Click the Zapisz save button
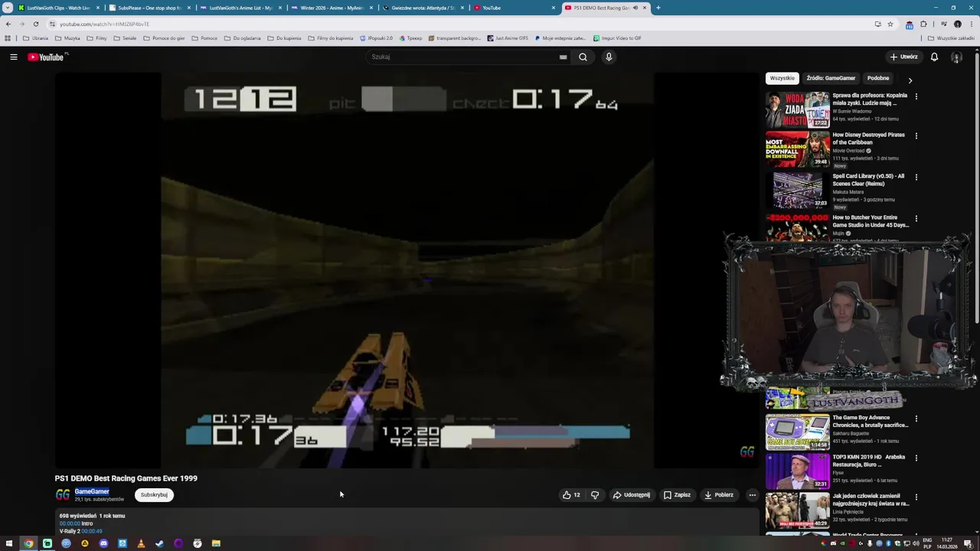The height and width of the screenshot is (551, 980). pos(677,494)
